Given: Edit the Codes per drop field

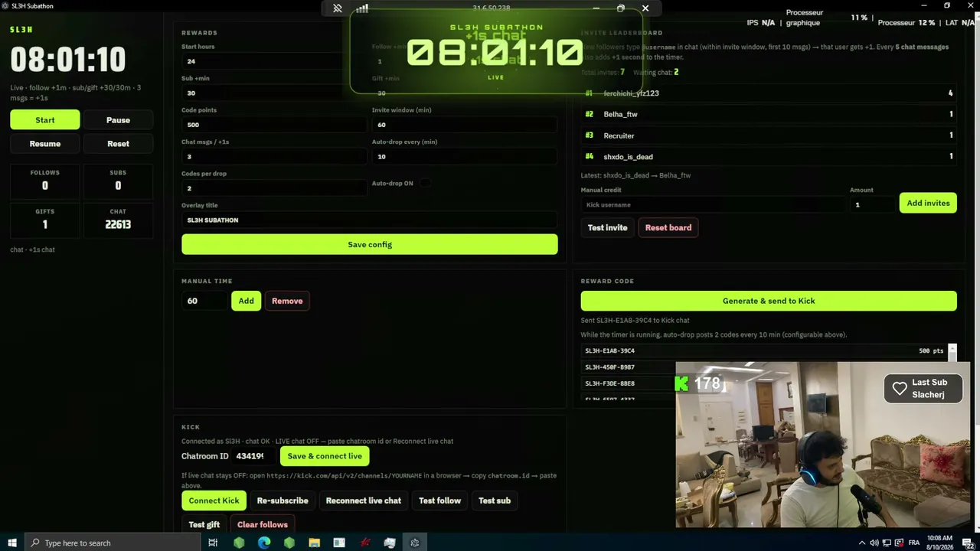Looking at the screenshot, I should tap(274, 188).
